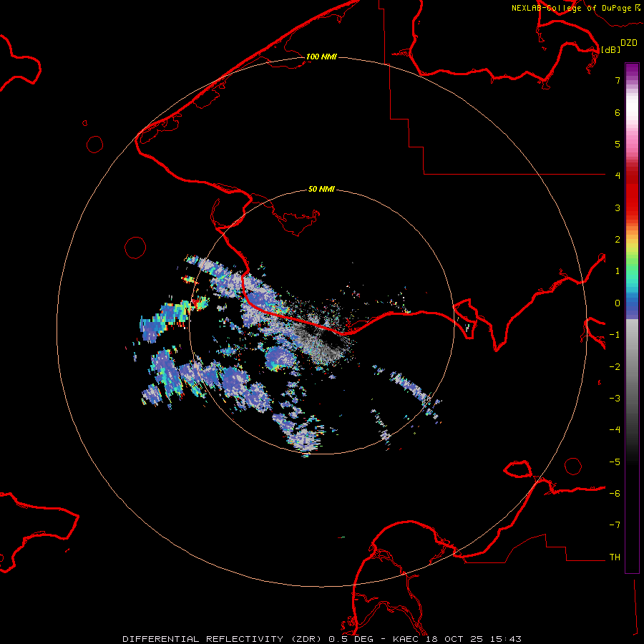Click the '[dB]' unit label
This screenshot has width=644, height=644.
point(610,49)
